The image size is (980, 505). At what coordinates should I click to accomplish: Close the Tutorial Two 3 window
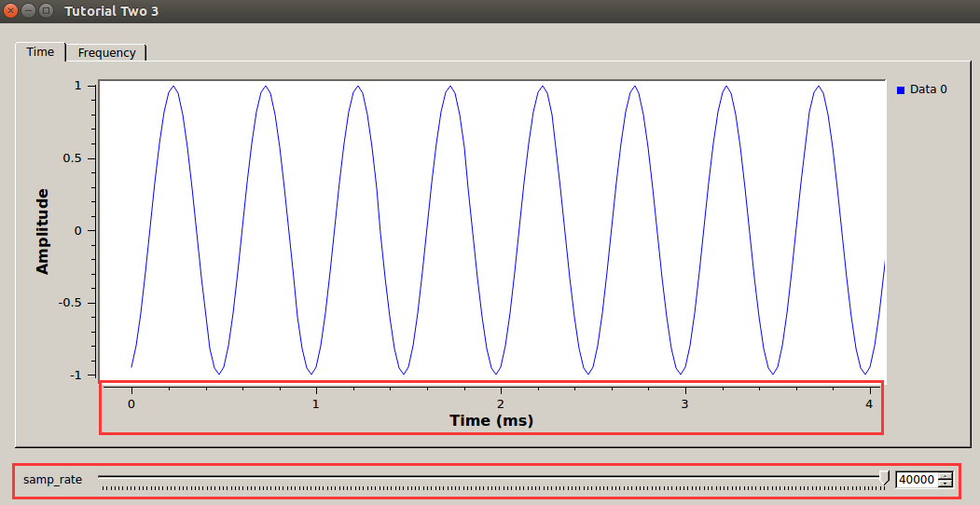[10, 10]
